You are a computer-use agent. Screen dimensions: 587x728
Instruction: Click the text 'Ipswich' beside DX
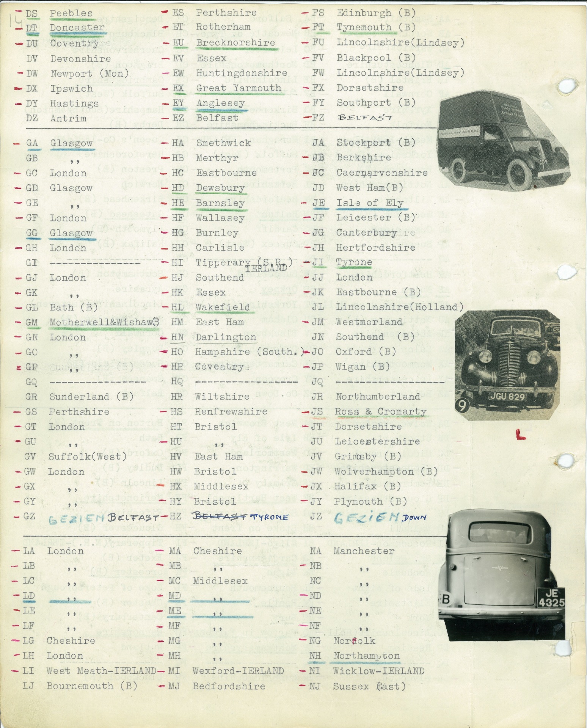point(71,89)
